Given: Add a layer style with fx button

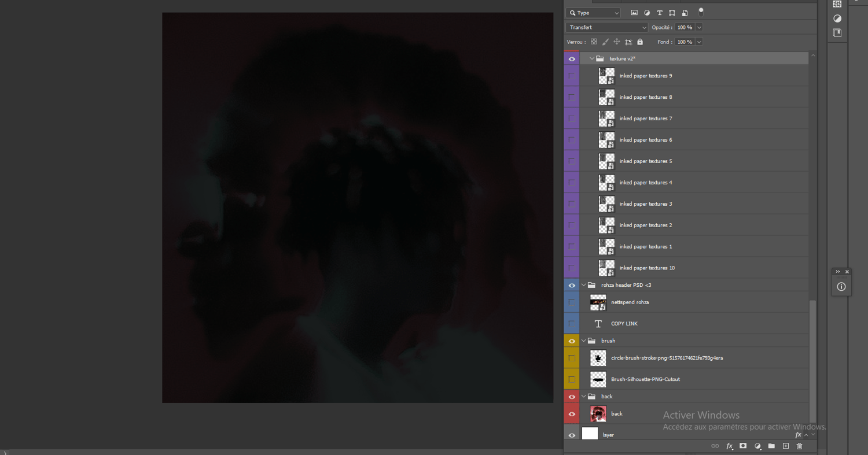Looking at the screenshot, I should coord(729,446).
